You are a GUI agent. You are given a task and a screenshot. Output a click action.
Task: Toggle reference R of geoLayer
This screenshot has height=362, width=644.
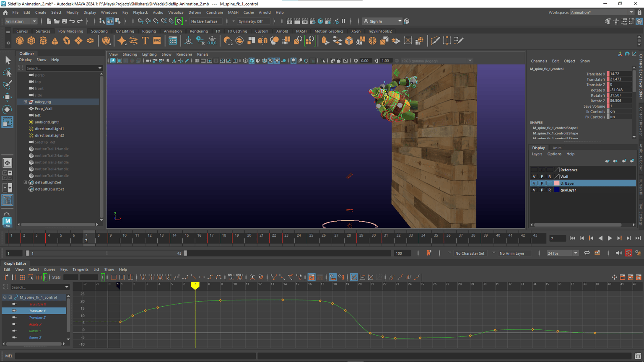pos(549,190)
